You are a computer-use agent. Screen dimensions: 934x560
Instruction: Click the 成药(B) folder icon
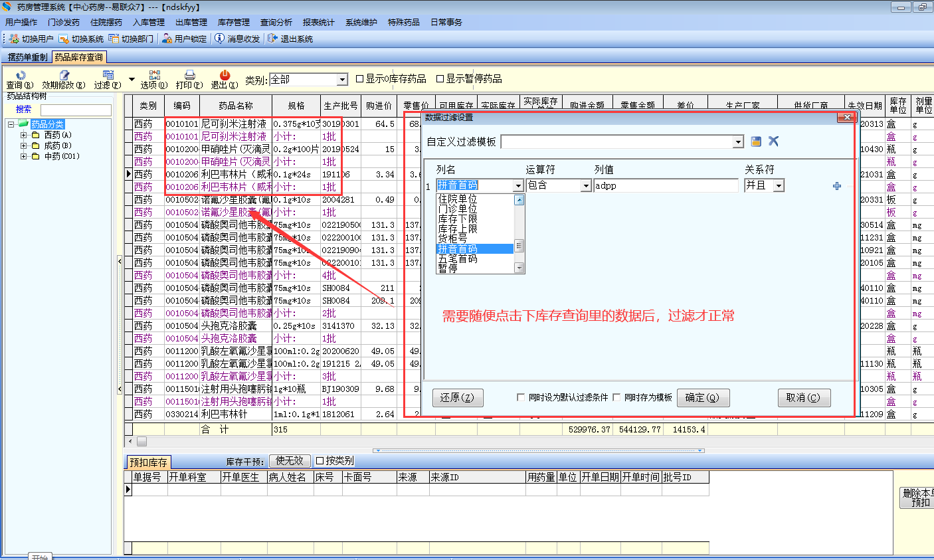pyautogui.click(x=36, y=145)
